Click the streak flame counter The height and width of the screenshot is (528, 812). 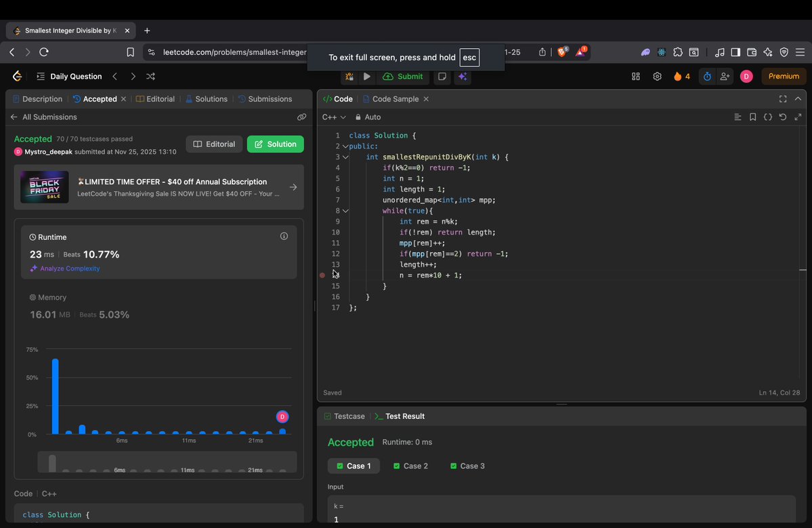[x=681, y=76]
